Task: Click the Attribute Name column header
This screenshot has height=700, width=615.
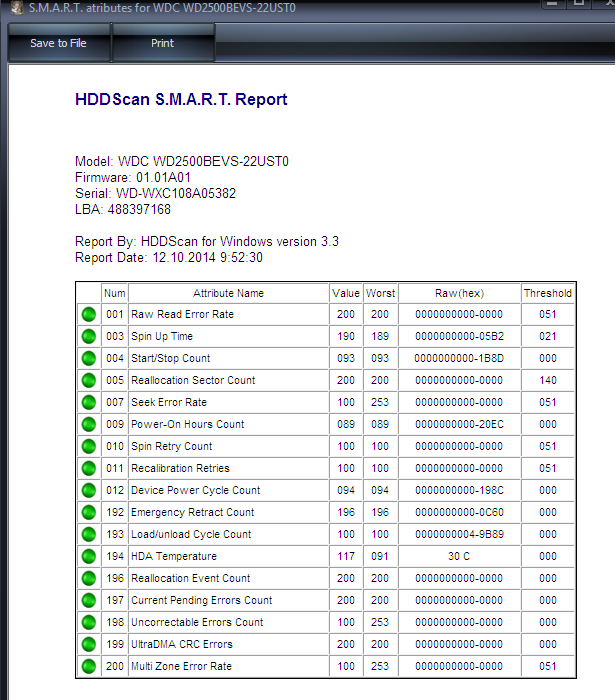Action: (x=229, y=293)
